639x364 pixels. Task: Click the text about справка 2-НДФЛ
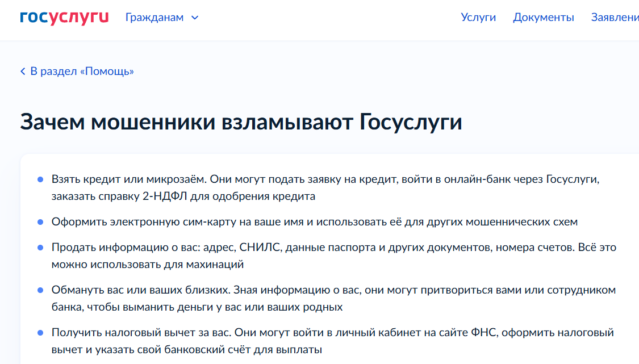183,196
